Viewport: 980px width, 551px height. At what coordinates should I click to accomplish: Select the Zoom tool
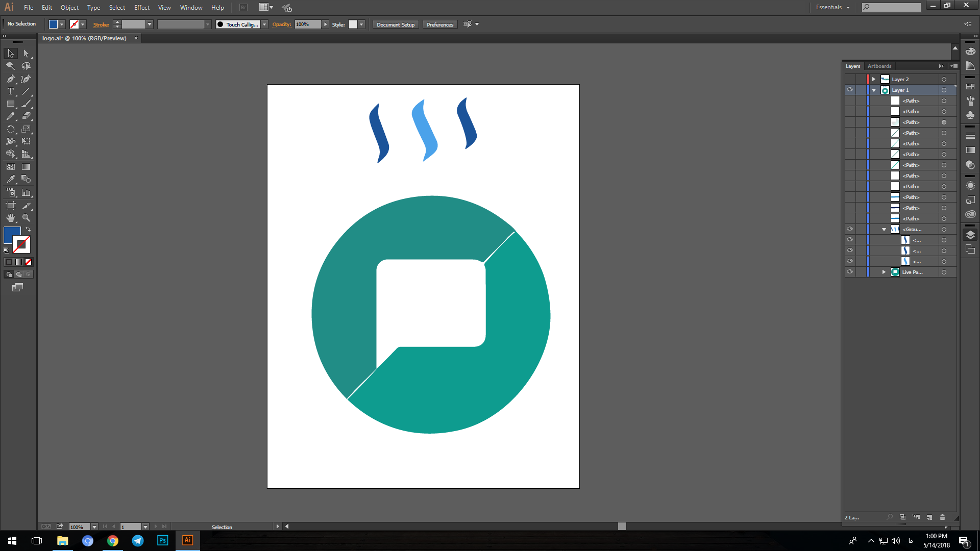coord(26,218)
